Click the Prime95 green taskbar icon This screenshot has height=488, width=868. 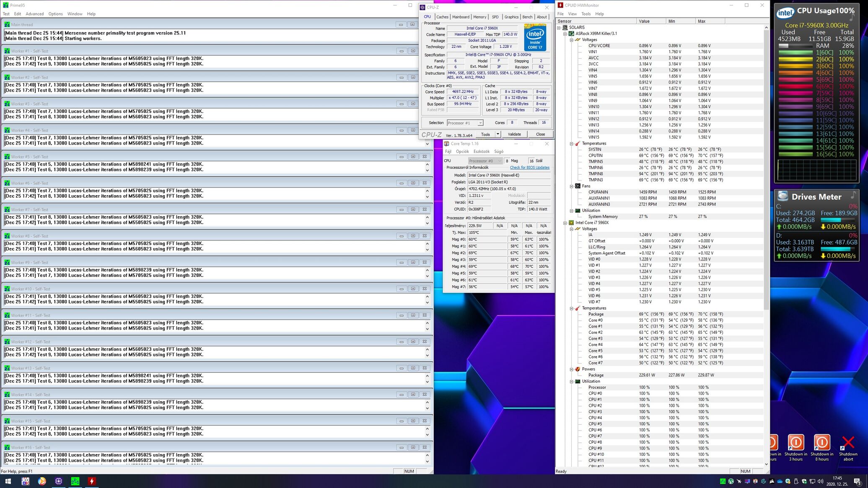75,481
